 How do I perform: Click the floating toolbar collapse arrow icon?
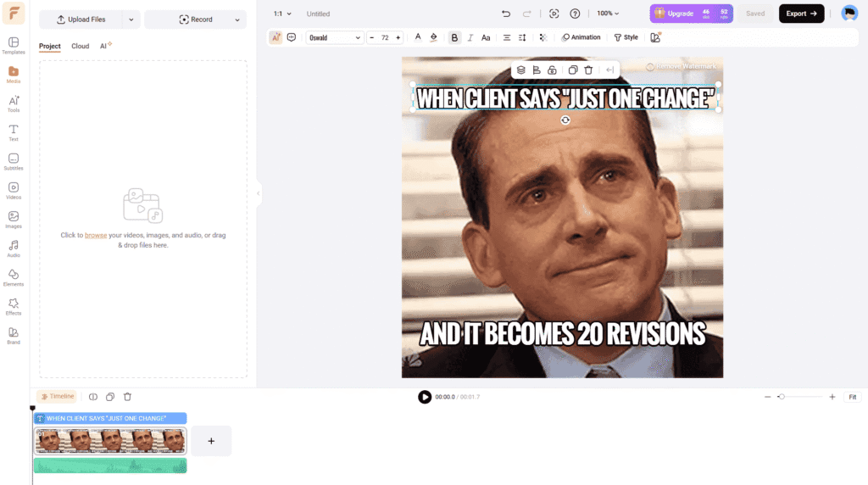(609, 70)
